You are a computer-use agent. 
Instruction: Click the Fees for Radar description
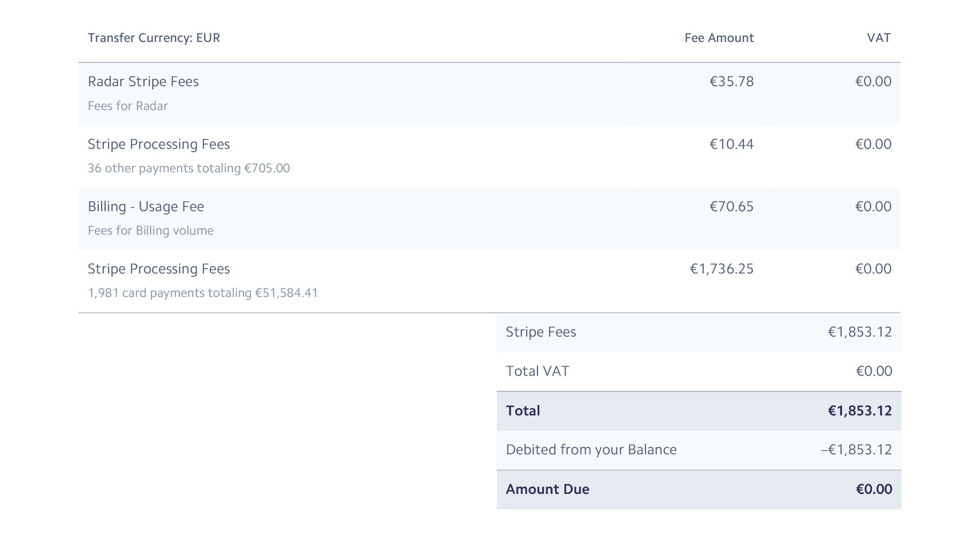click(128, 106)
